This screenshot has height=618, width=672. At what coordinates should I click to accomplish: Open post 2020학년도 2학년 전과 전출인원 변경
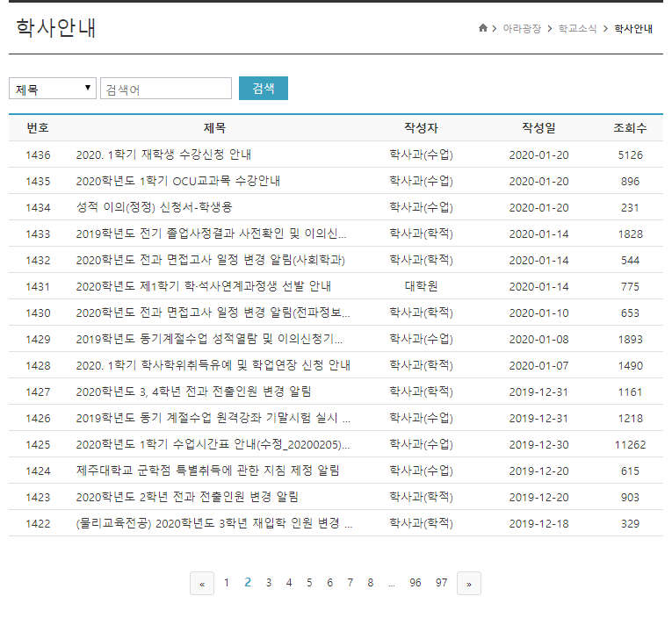[187, 497]
